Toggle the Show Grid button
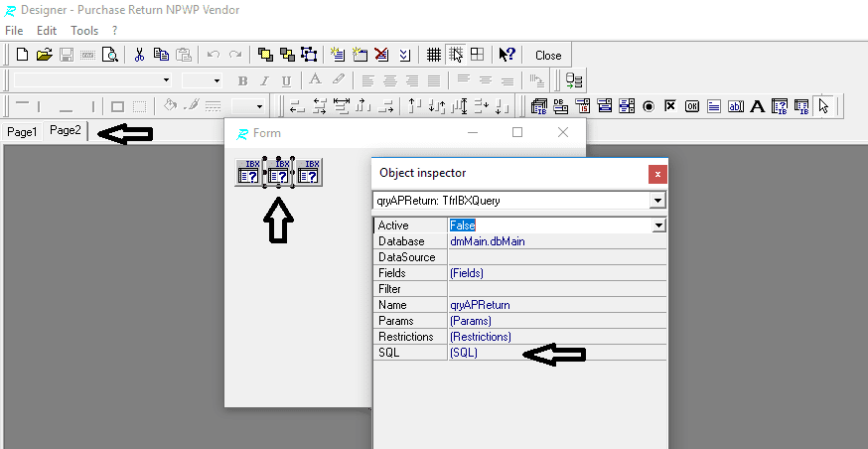 coord(434,55)
